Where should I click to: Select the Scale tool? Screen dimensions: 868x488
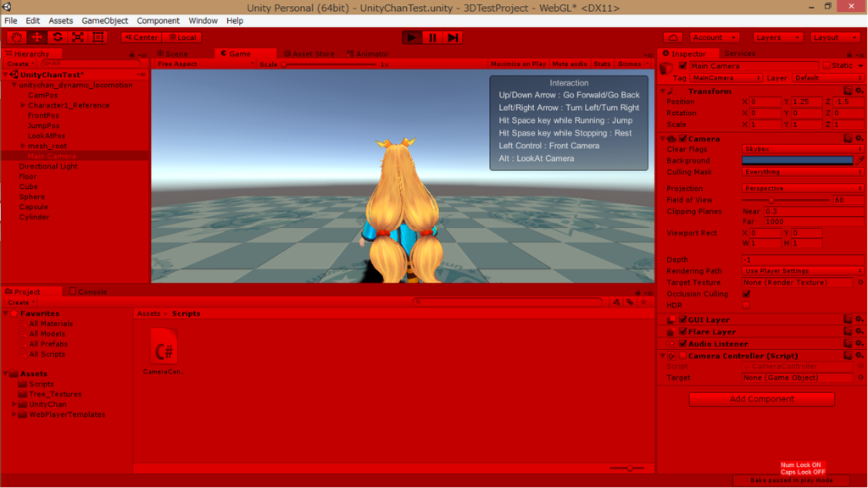(78, 37)
